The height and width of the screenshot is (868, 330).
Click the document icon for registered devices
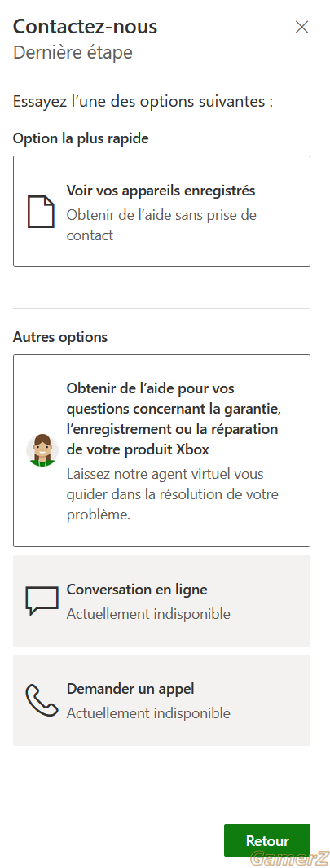point(42,212)
